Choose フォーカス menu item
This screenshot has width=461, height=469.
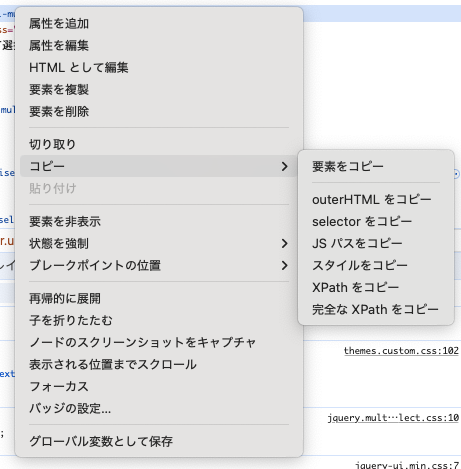[x=159, y=386]
